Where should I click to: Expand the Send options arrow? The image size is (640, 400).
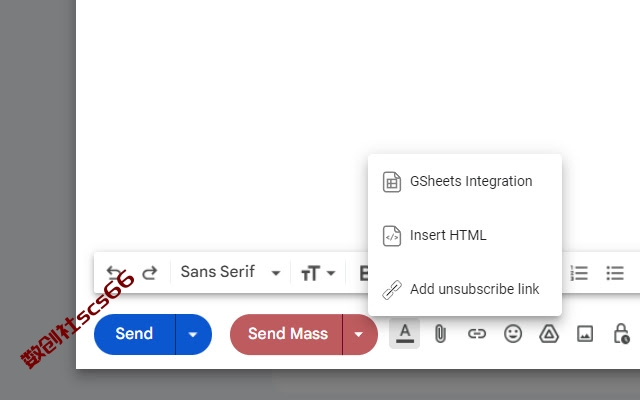193,334
